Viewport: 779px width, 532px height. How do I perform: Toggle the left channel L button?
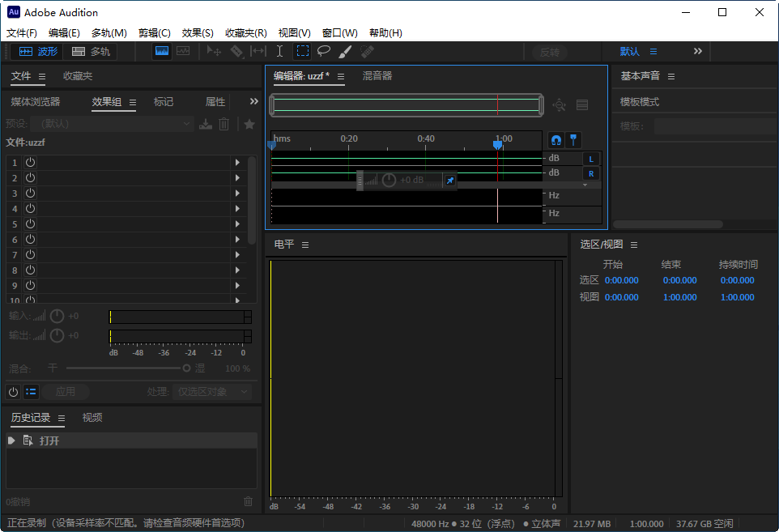[x=590, y=159]
